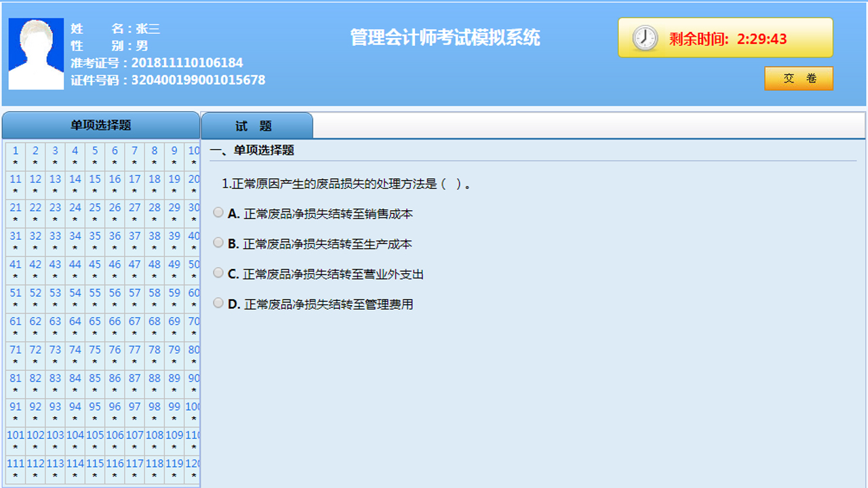Select option D 管理费用 radio button
This screenshot has width=868, height=488.
[218, 303]
